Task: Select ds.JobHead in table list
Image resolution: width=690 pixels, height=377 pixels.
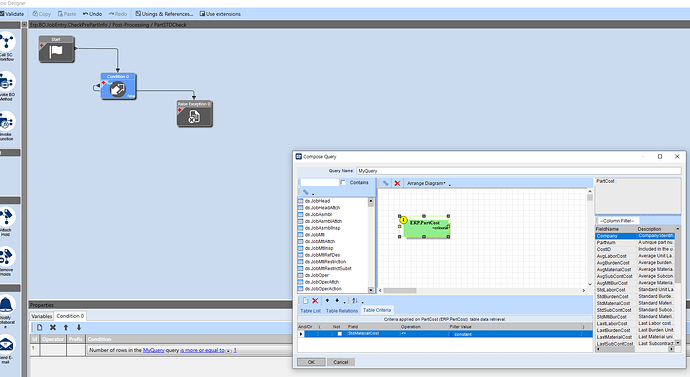Action: tap(317, 201)
